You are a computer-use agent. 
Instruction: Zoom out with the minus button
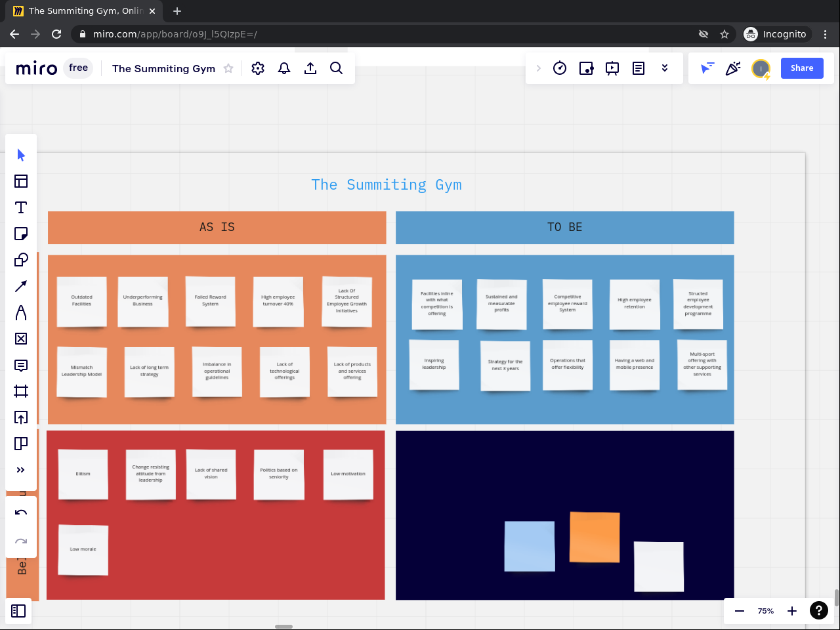tap(740, 611)
